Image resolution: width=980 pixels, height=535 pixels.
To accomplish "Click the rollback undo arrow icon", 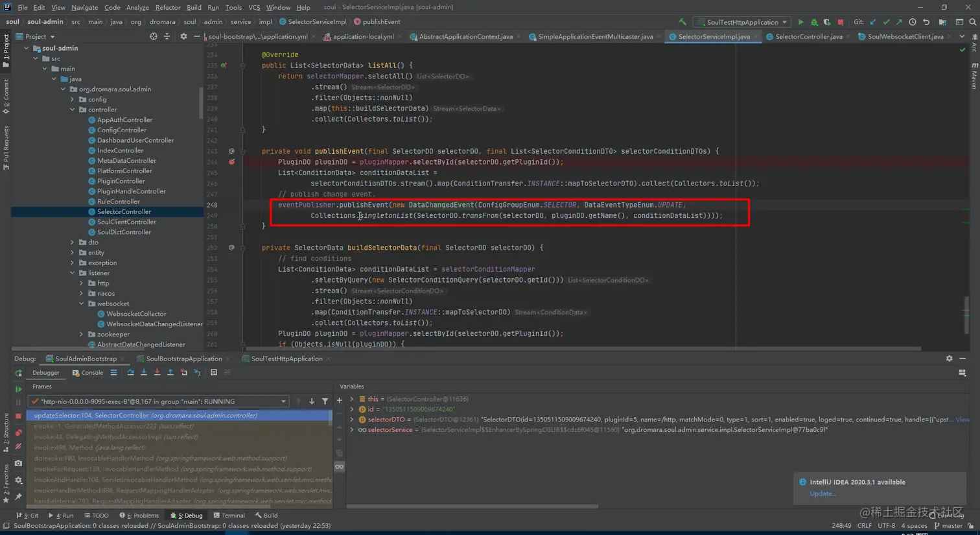I will pos(926,22).
